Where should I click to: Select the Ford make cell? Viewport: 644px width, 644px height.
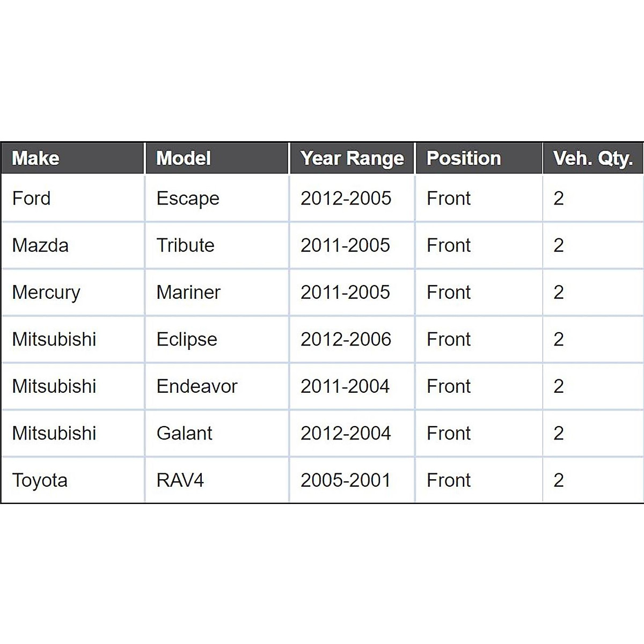point(32,198)
